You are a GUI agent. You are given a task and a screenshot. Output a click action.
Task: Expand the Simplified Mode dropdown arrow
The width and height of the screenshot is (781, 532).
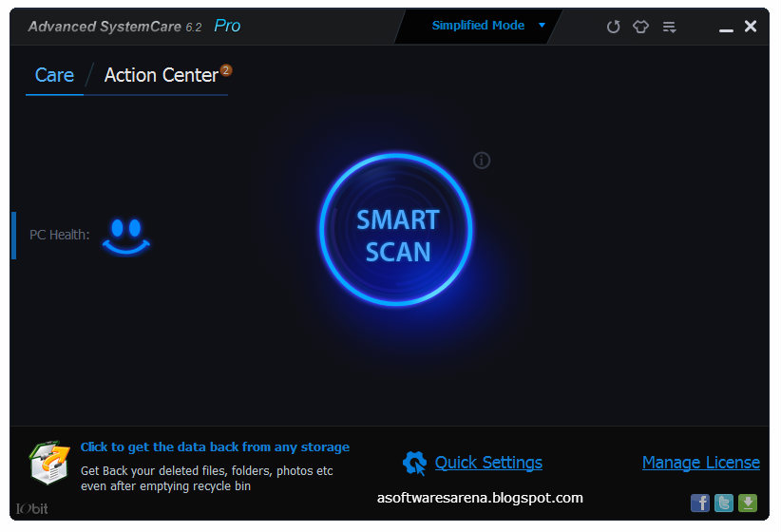coord(542,25)
